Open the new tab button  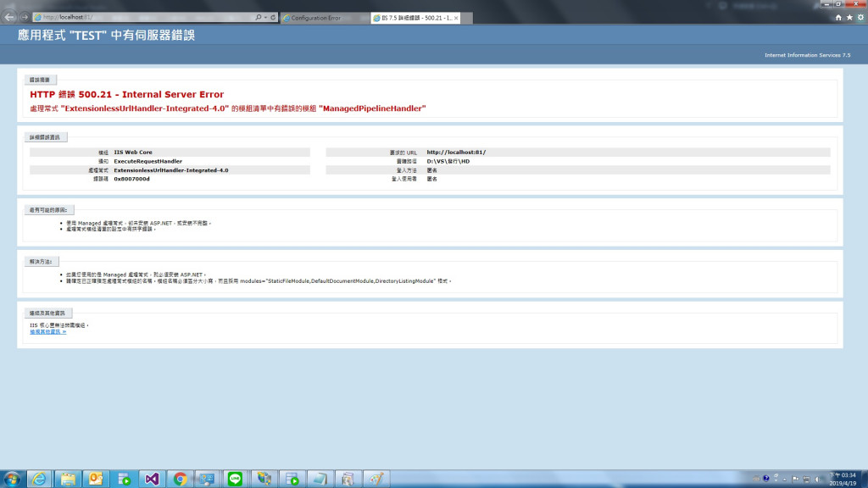tap(467, 18)
